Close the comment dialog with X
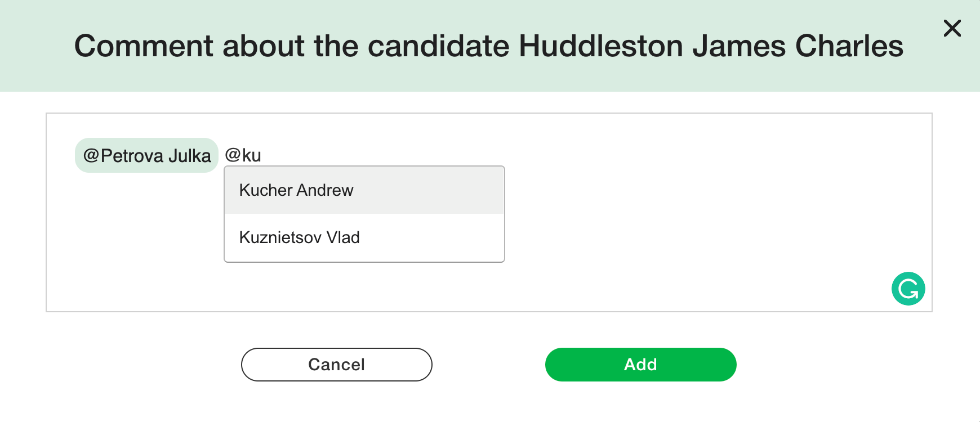The width and height of the screenshot is (980, 422). point(952,28)
